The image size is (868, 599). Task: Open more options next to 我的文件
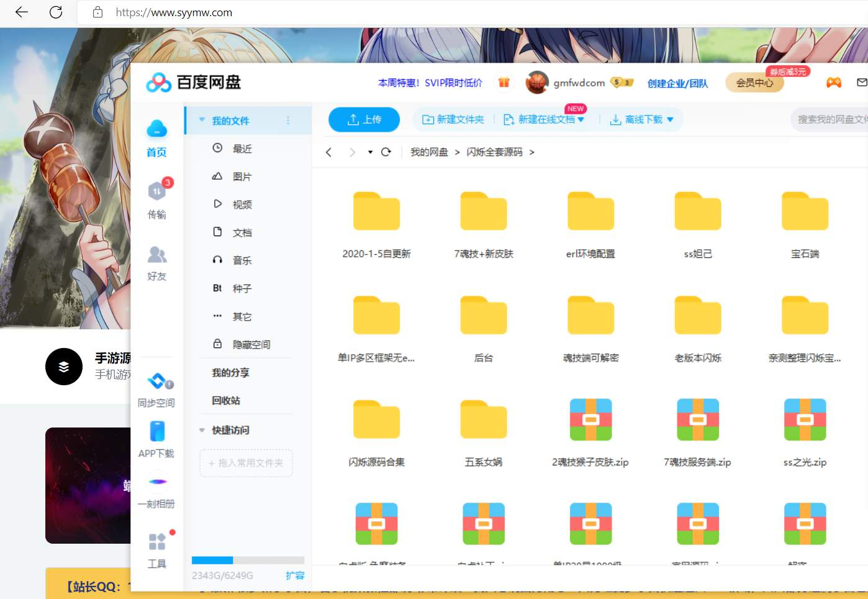point(288,121)
